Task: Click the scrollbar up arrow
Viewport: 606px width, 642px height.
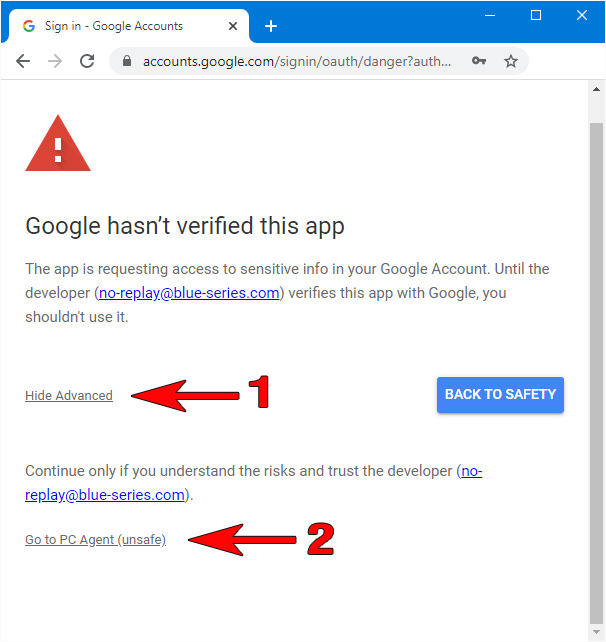Action: (596, 89)
